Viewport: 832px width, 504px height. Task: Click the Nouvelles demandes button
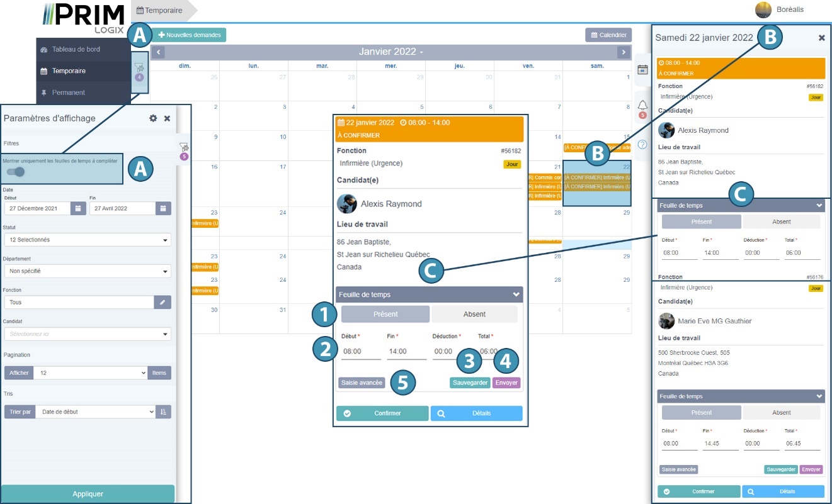[188, 35]
